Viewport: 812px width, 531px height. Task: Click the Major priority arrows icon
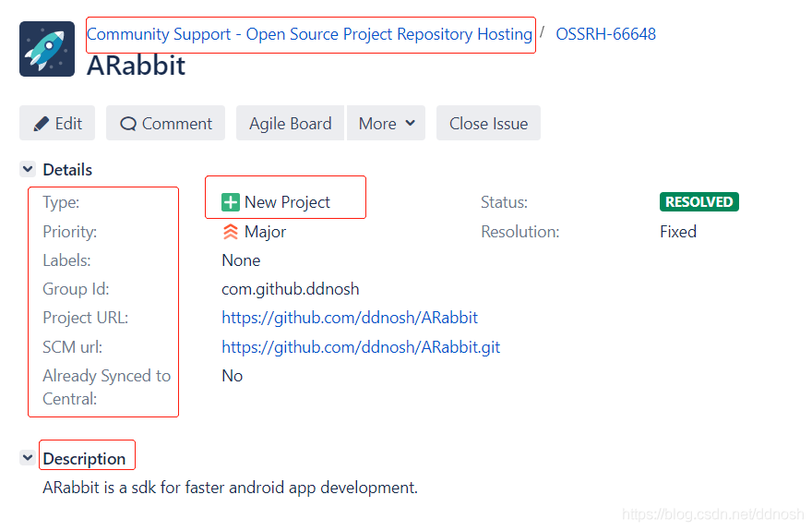point(231,232)
